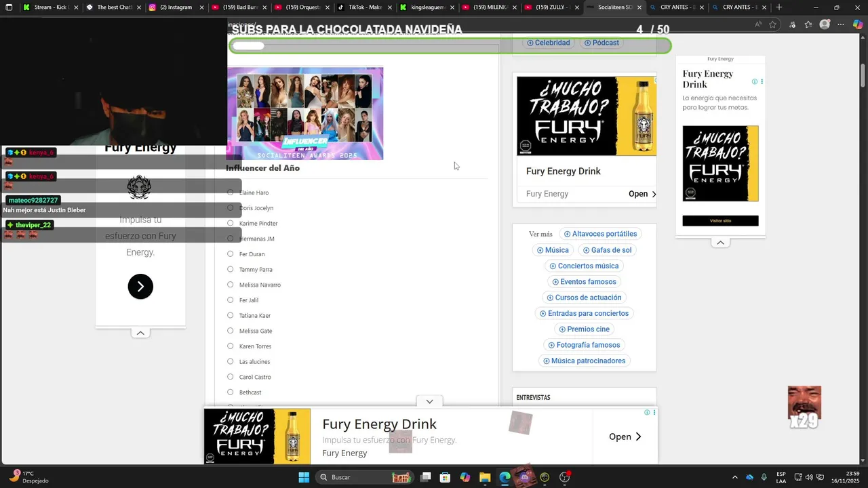Choose Bethcast in the poll
Image resolution: width=868 pixels, height=488 pixels.
231,392
